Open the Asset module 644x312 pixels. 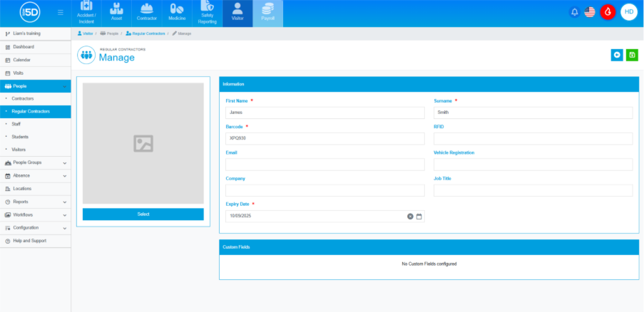tap(116, 14)
